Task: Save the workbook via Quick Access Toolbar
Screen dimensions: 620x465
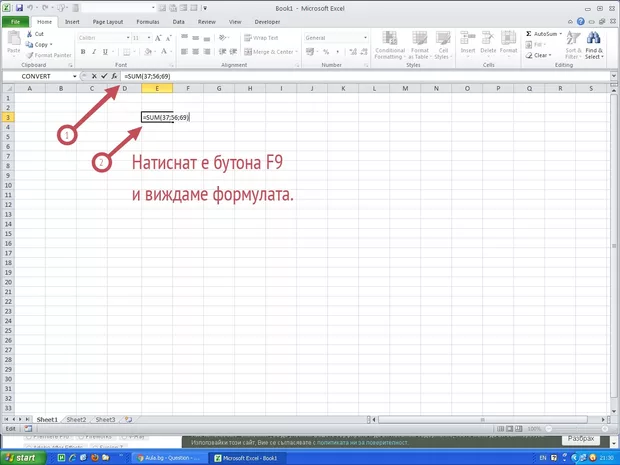Action: [19, 8]
